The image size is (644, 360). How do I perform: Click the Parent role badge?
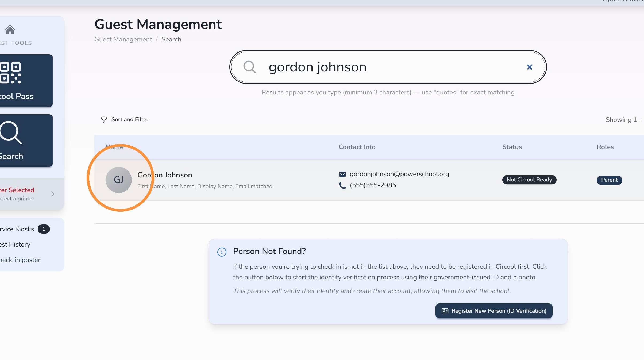(x=610, y=180)
